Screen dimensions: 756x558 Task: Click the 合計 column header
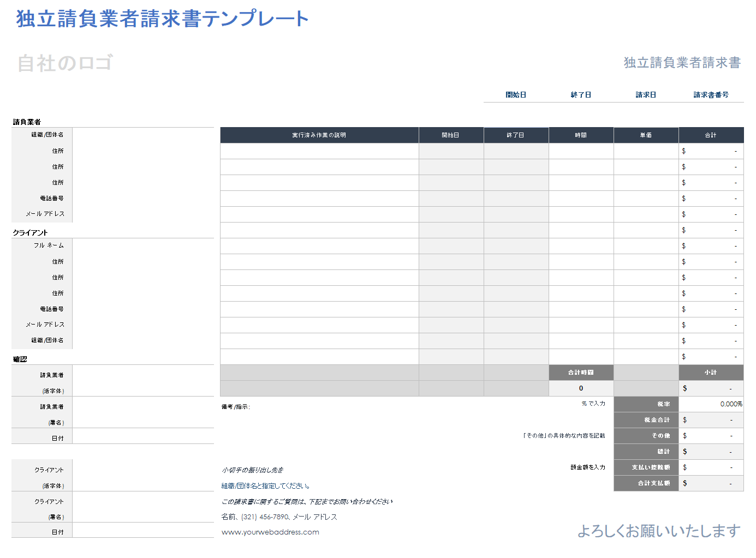[x=711, y=135]
